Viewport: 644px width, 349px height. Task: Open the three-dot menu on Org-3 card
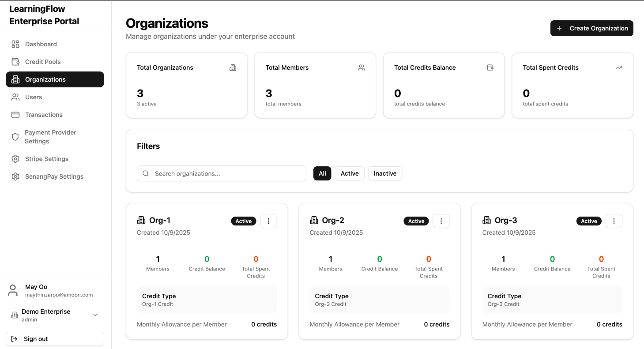pyautogui.click(x=614, y=221)
